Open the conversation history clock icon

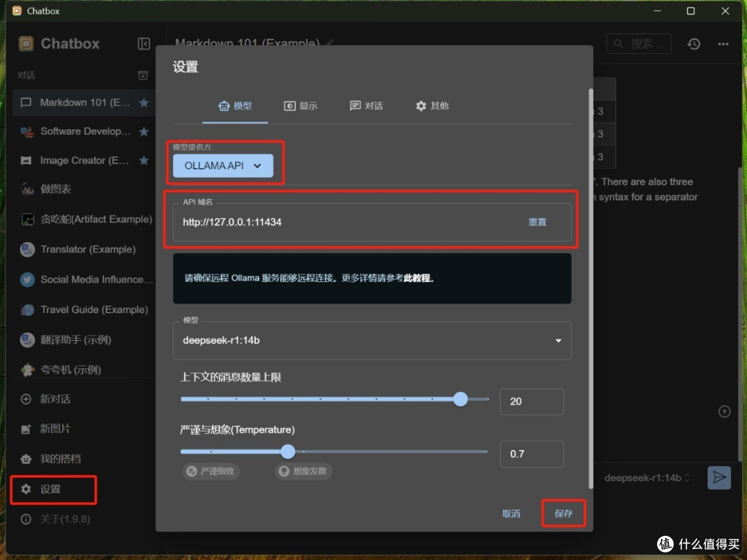point(694,44)
